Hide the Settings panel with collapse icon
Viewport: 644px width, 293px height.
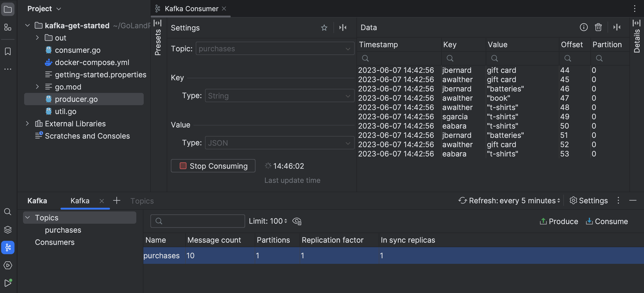343,27
